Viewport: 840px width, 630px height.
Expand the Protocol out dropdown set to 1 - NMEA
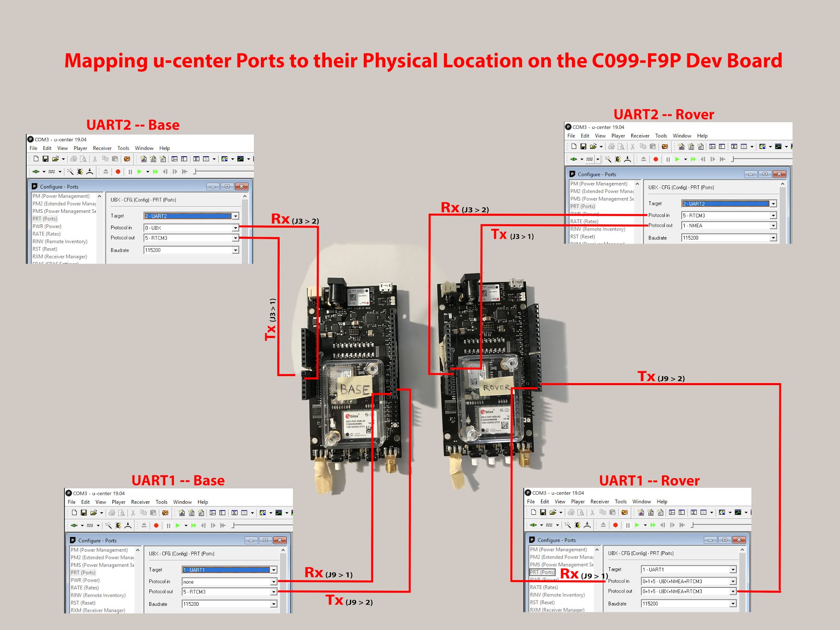coord(773,225)
